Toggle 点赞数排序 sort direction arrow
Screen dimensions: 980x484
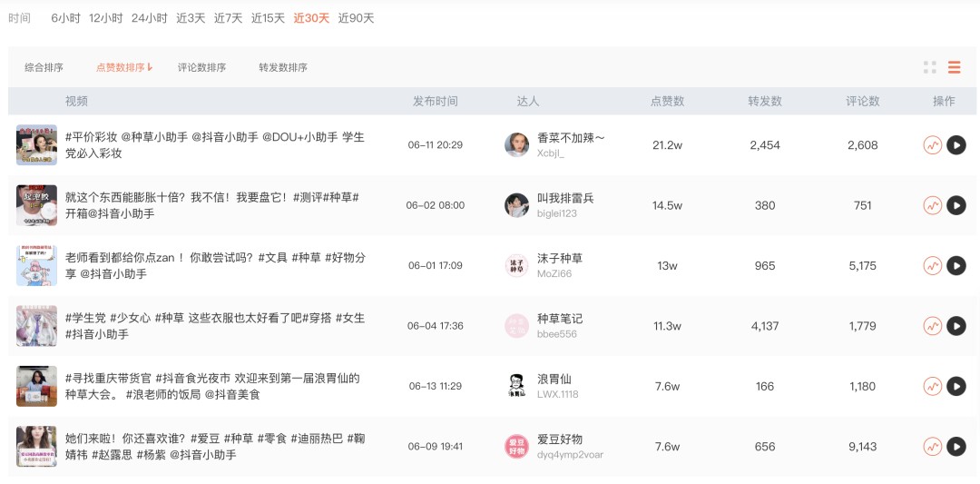tap(150, 67)
